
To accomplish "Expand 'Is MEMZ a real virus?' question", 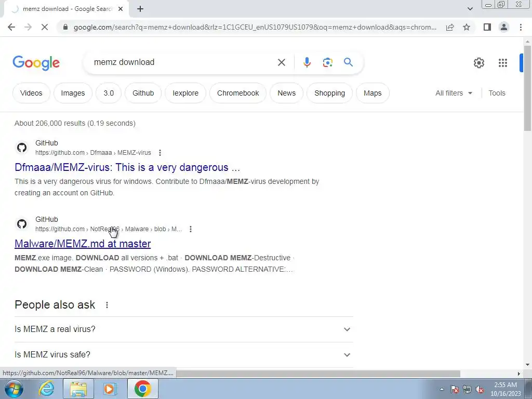I will (x=183, y=329).
